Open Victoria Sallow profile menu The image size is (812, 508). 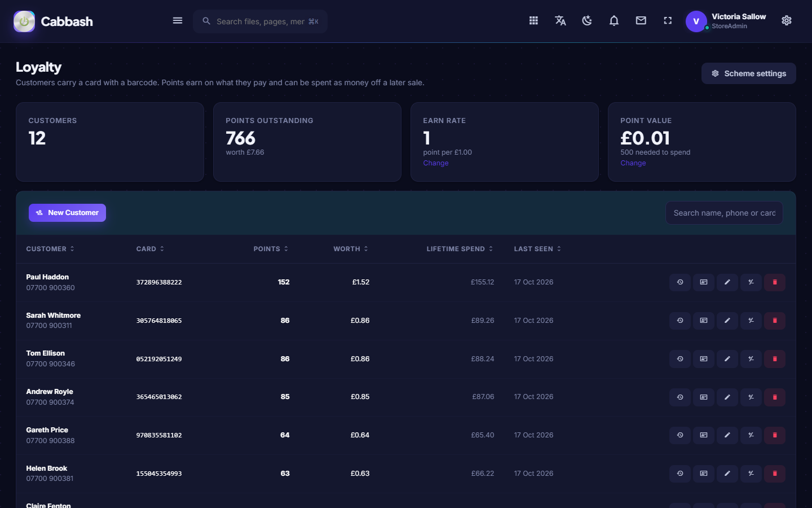[726, 21]
